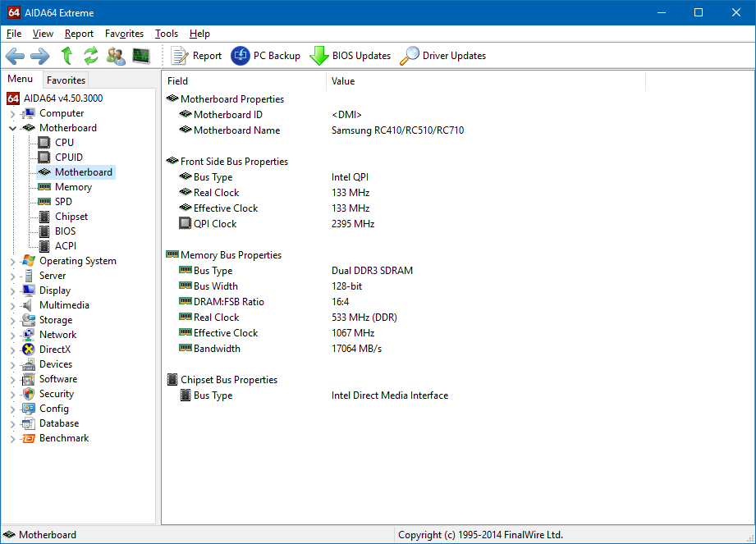Click the Server tower icon

(x=29, y=276)
